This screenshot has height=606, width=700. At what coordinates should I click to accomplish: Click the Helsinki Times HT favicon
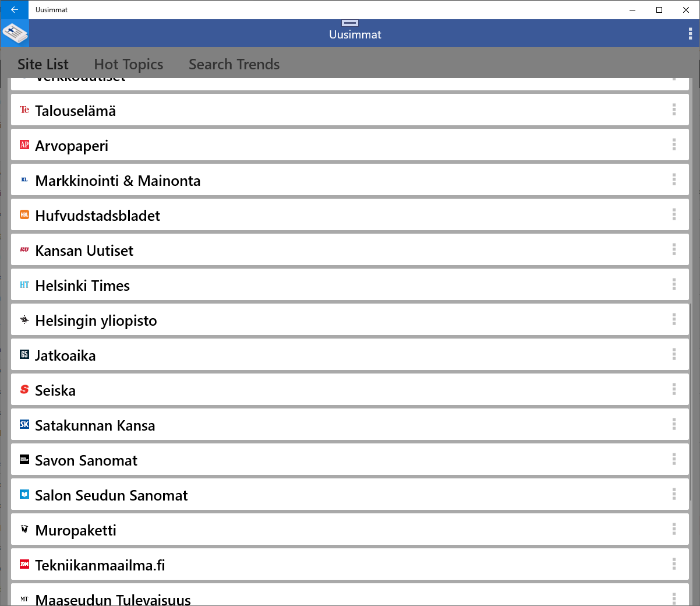24,284
